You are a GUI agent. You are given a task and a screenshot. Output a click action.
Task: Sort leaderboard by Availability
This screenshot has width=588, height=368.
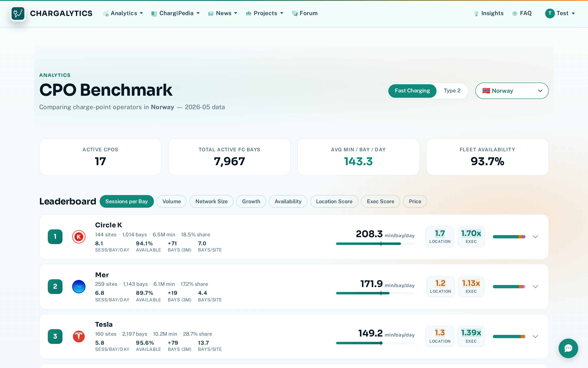tap(288, 201)
